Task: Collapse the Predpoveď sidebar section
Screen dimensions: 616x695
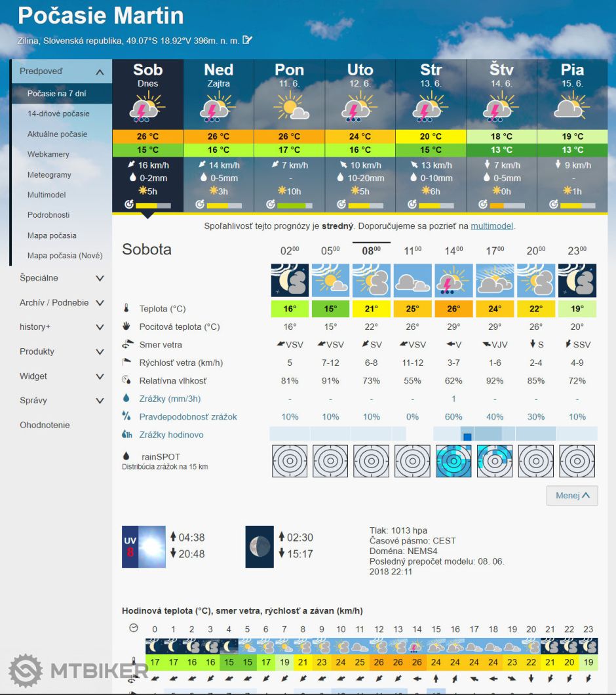Action: (x=100, y=72)
